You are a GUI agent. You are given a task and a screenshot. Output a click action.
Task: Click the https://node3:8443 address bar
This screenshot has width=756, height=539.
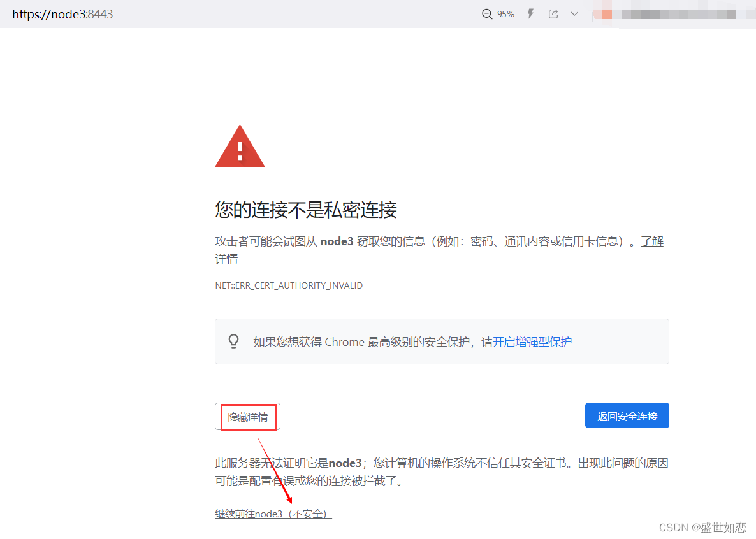(x=62, y=13)
